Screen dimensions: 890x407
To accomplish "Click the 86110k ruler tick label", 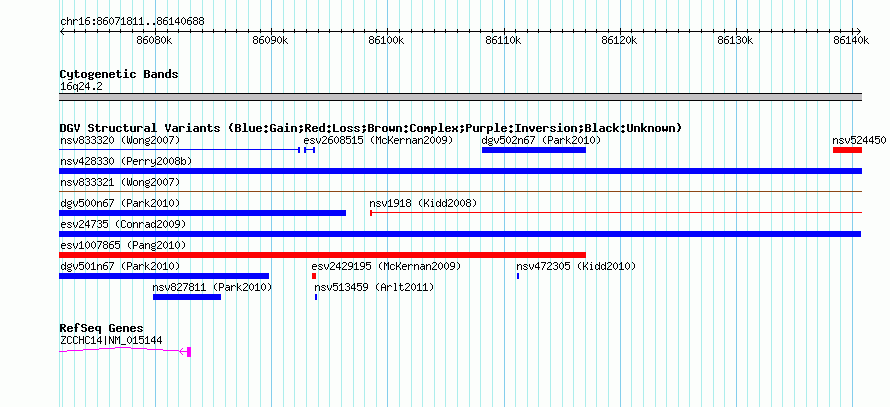I will coord(503,40).
